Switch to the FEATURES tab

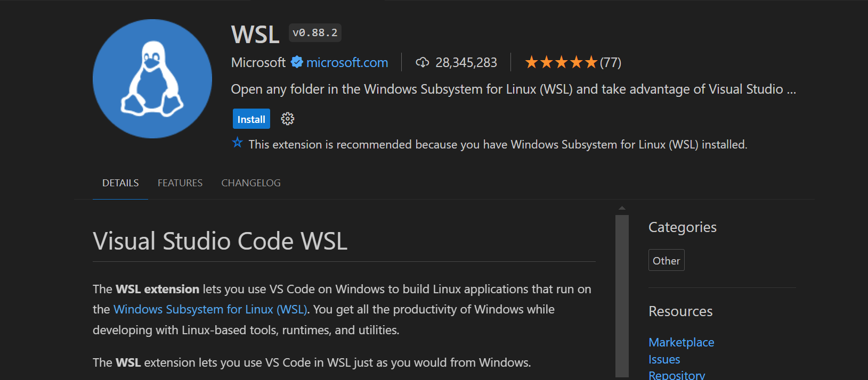(180, 183)
